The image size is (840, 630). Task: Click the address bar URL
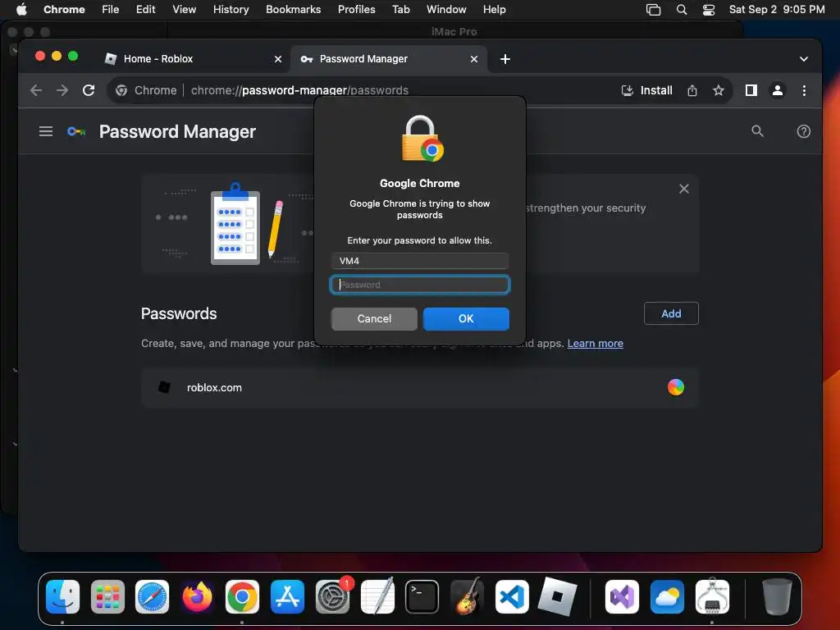coord(299,90)
